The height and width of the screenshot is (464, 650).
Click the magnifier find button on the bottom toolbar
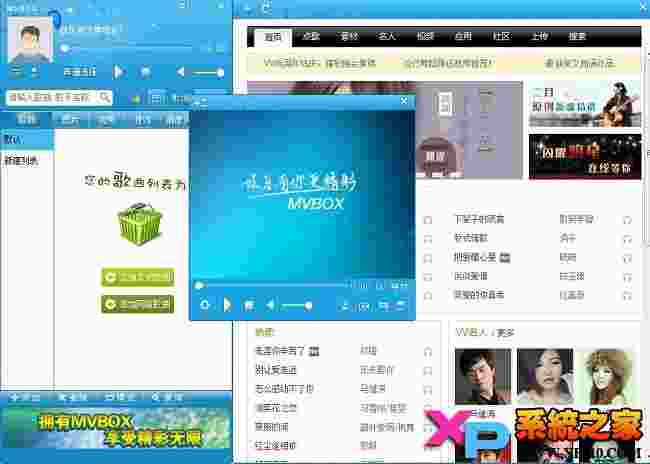[x=167, y=397]
